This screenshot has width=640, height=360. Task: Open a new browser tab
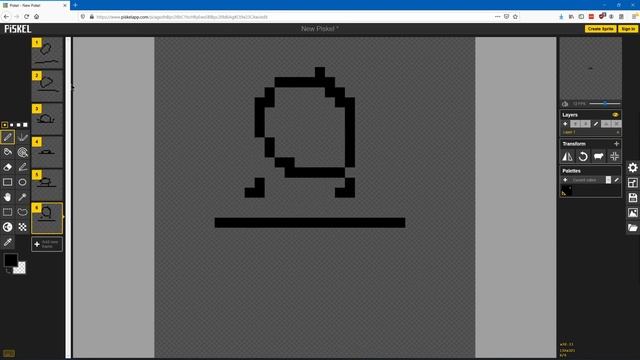(76, 5)
